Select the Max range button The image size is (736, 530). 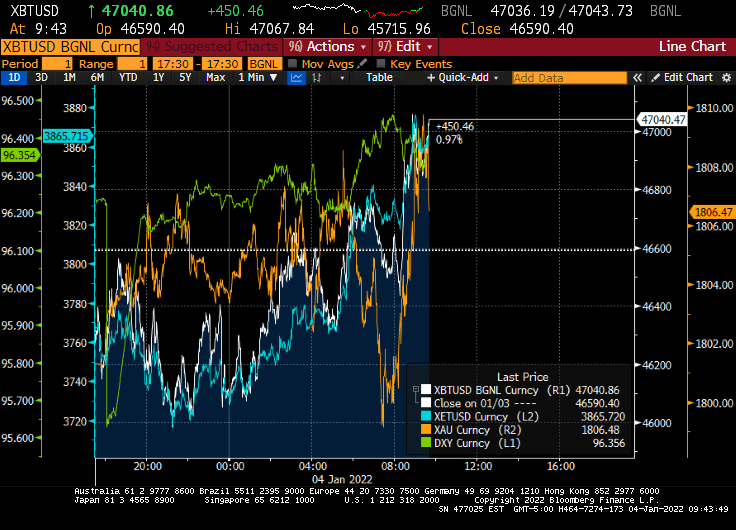point(215,78)
